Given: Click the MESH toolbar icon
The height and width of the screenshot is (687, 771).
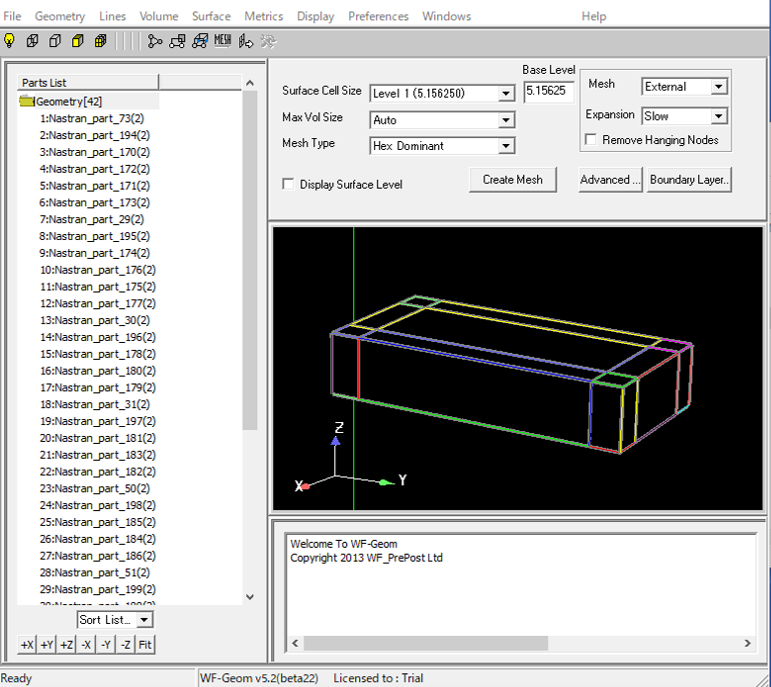Looking at the screenshot, I should point(223,41).
